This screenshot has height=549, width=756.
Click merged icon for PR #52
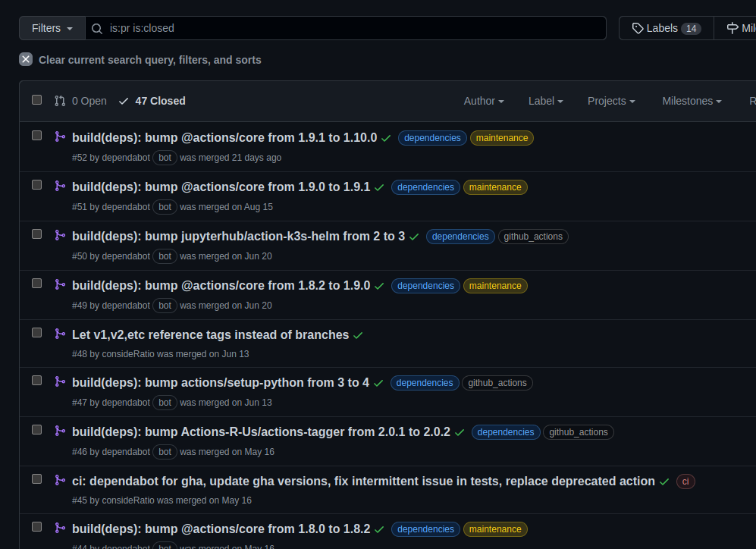tap(60, 137)
